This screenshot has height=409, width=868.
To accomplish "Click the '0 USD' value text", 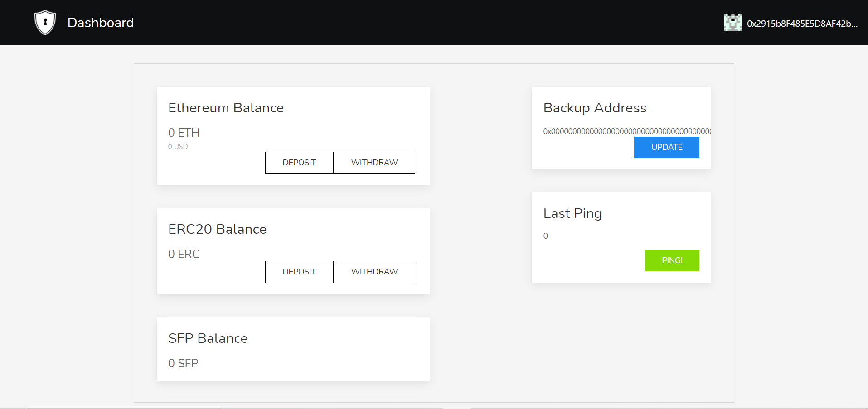I will (x=178, y=146).
